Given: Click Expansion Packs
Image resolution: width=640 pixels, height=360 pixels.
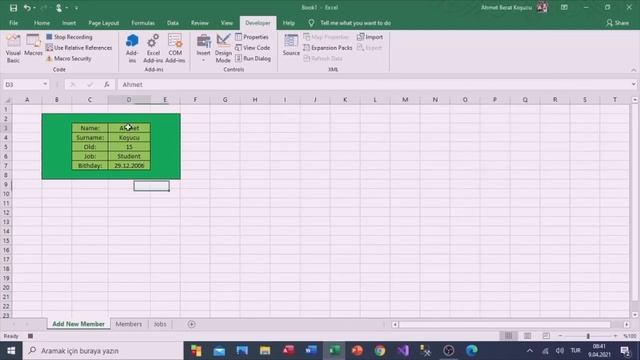Looking at the screenshot, I should (x=328, y=48).
